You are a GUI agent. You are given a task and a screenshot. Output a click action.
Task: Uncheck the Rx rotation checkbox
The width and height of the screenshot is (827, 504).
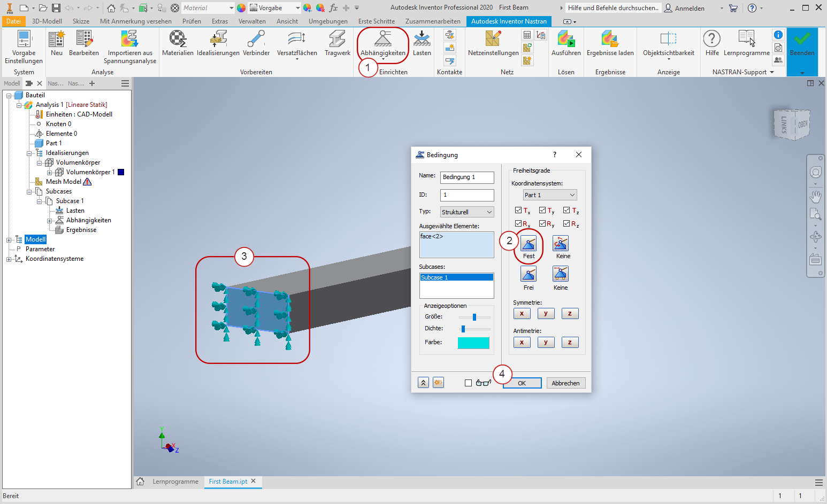[518, 223]
